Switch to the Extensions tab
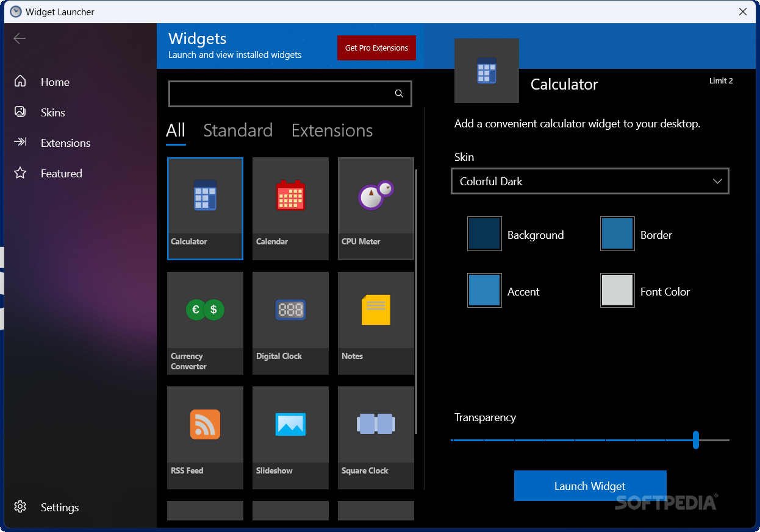 pyautogui.click(x=332, y=130)
